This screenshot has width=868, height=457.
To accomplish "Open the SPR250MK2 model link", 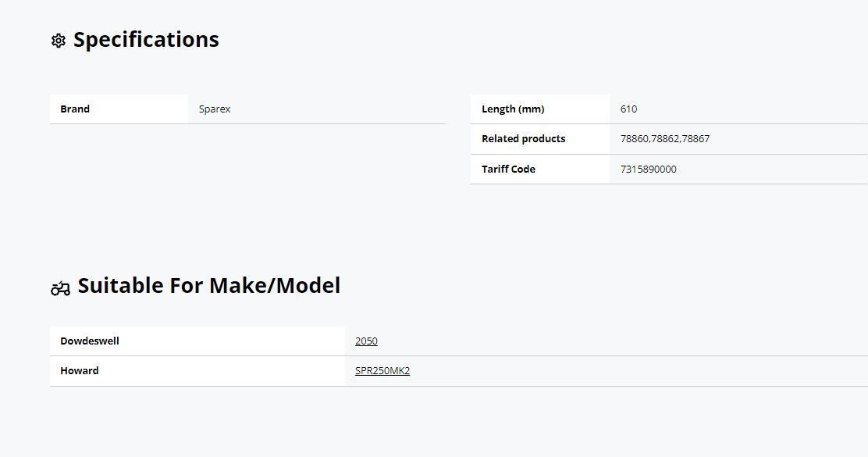I will coord(382,370).
